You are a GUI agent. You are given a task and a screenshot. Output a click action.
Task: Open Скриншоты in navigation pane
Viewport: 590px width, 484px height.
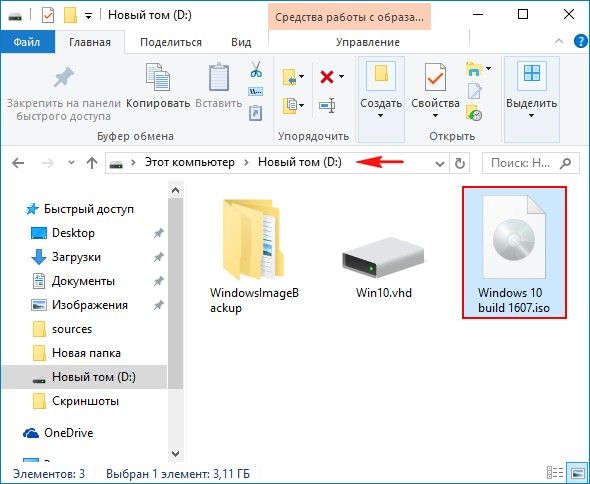85,401
